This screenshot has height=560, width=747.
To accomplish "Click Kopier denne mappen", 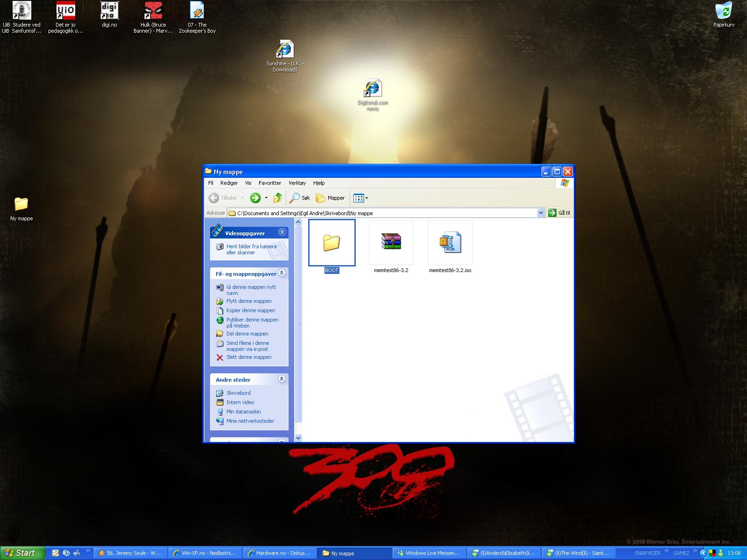I will point(251,310).
